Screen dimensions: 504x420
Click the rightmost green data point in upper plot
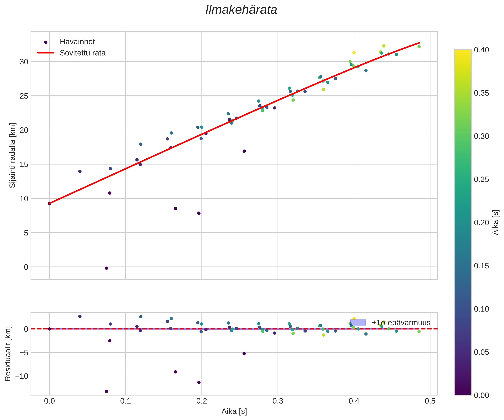419,47
